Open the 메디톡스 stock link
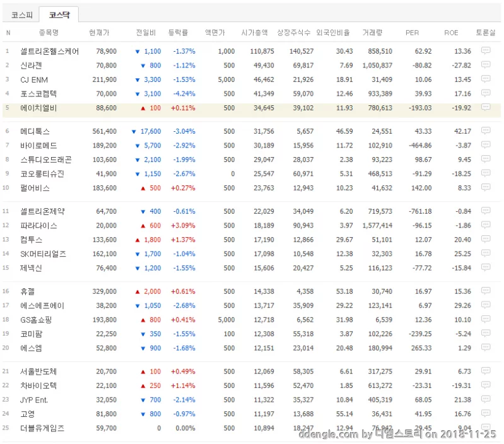This screenshot has width=504, height=444. click(x=35, y=131)
